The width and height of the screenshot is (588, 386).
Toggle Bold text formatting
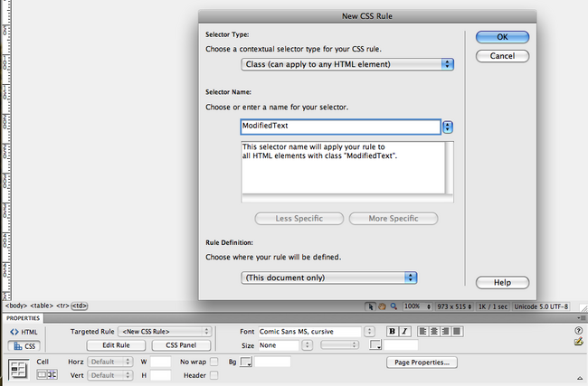[x=393, y=332]
